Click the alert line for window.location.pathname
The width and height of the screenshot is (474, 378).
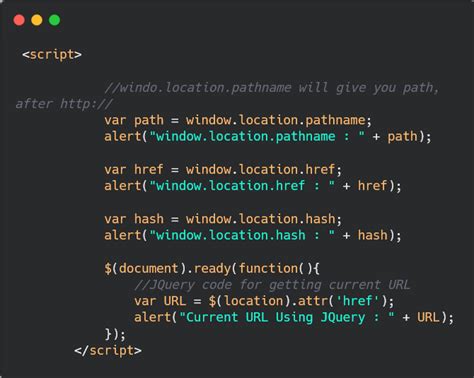[x=268, y=136]
